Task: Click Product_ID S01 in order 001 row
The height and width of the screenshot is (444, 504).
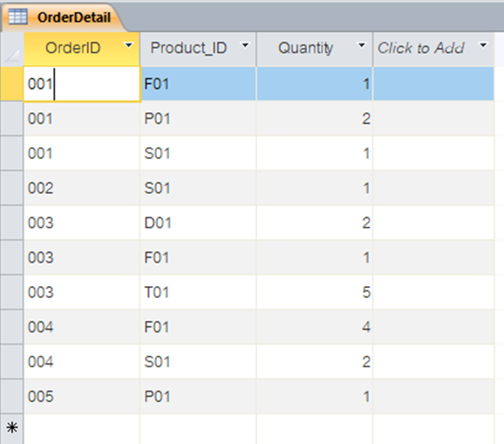Action: click(198, 153)
